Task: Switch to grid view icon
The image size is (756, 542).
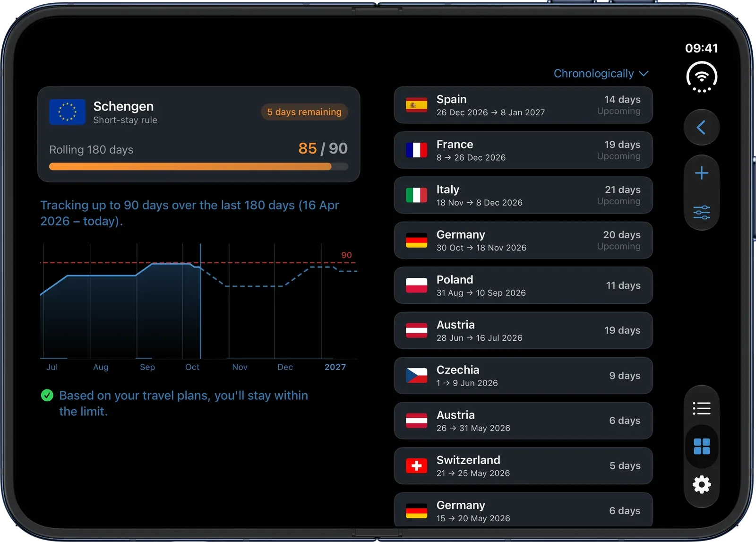Action: point(702,447)
